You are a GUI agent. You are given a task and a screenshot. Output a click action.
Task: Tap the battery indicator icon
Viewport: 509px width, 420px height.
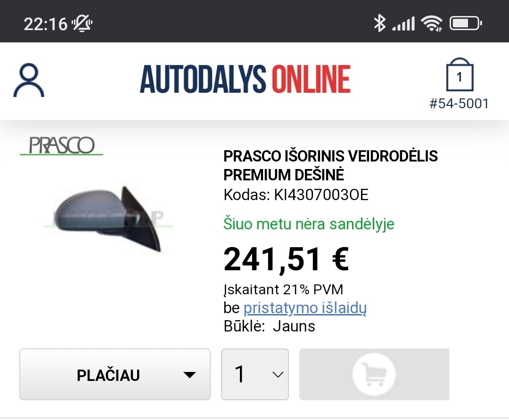point(466,24)
